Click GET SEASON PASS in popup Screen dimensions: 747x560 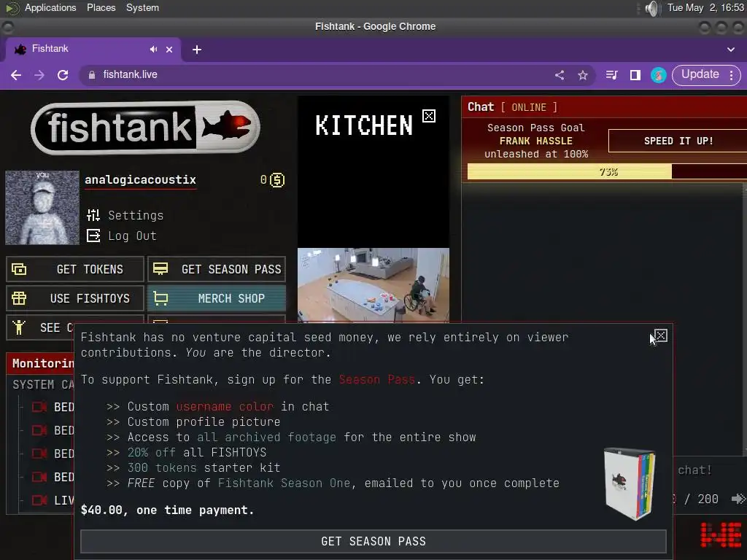point(373,542)
